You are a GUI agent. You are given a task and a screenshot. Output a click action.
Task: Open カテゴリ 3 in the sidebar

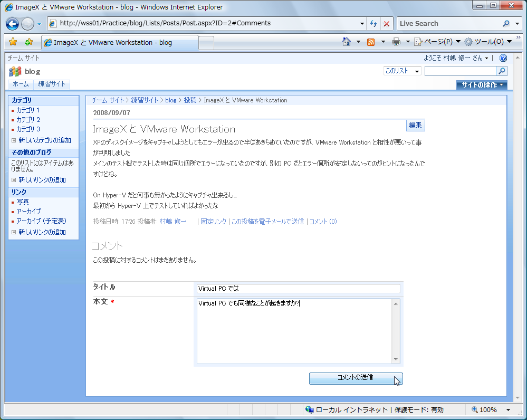pos(28,129)
